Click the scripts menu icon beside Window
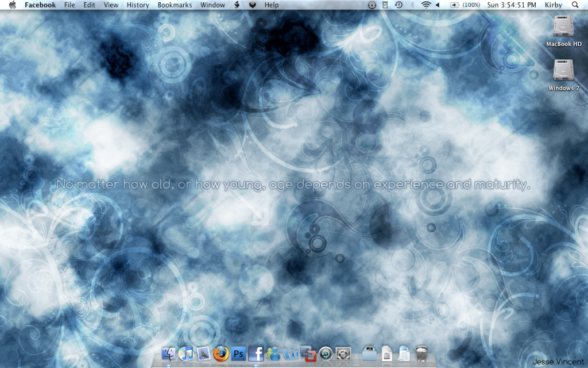Screen dimensions: 588x368 point(237,5)
